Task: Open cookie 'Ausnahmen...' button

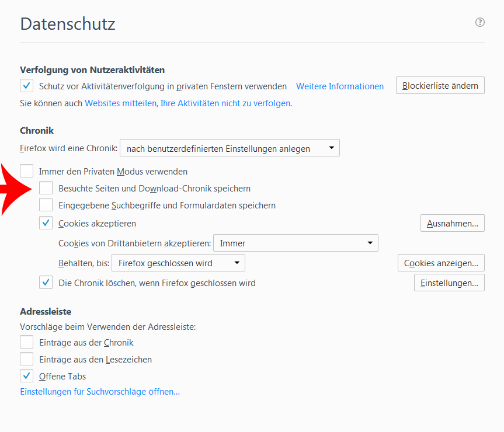Action: [452, 224]
